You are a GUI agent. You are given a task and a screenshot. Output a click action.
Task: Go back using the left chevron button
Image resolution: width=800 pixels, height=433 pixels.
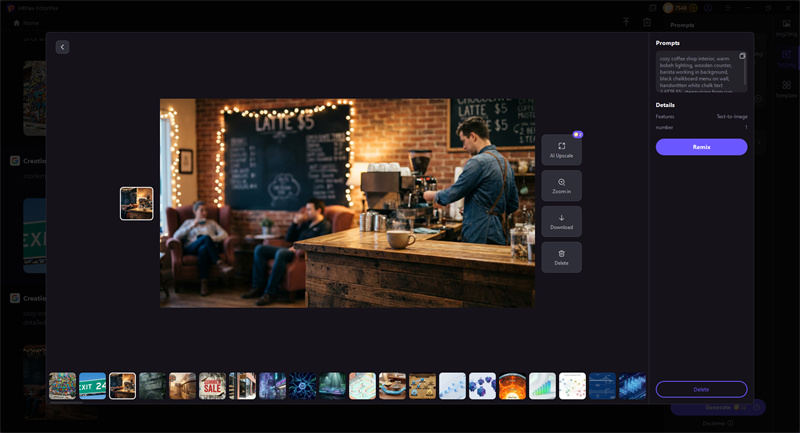tap(62, 47)
